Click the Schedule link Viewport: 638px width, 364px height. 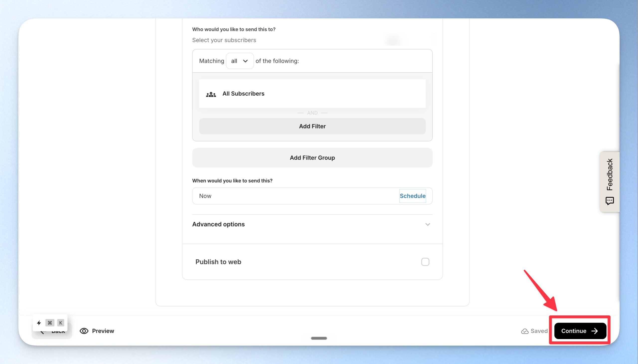coord(412,196)
